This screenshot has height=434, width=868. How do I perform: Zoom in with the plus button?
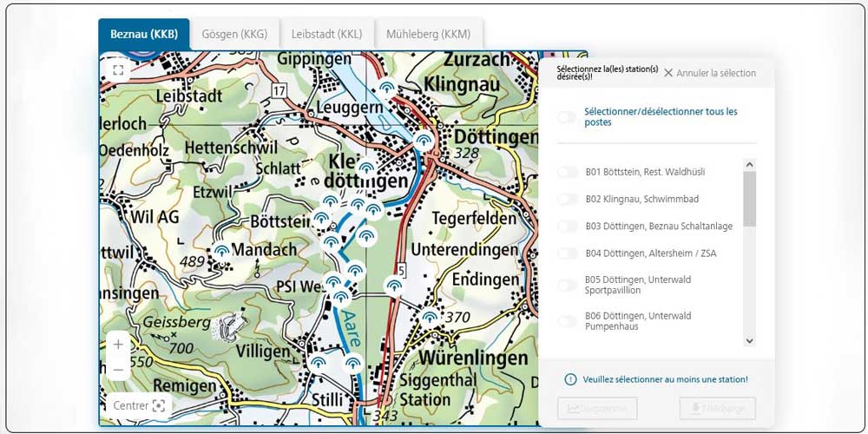[x=118, y=344]
